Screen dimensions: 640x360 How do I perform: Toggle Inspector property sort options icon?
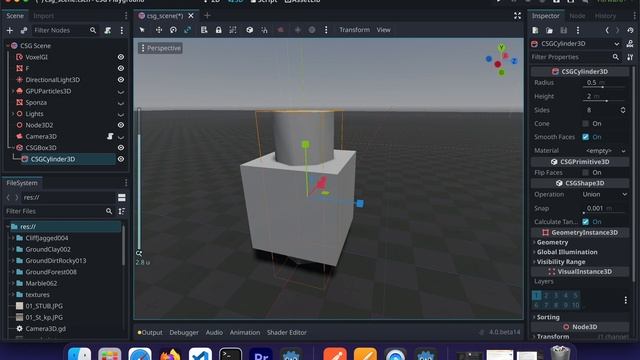coord(630,57)
